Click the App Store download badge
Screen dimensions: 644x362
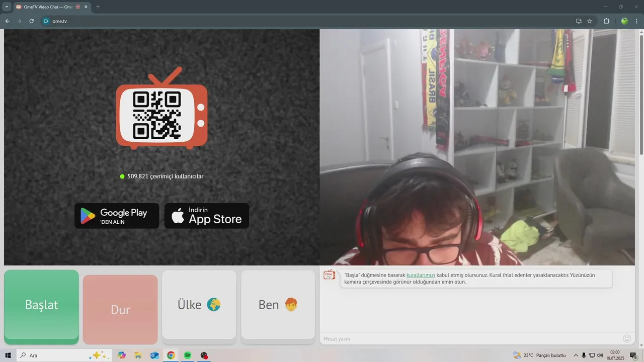click(x=207, y=216)
